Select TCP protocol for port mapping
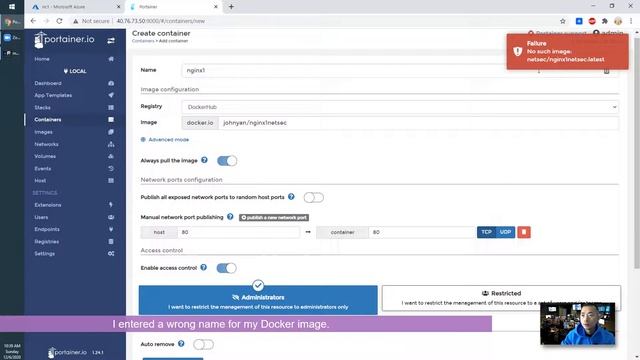Screen dimensions: 640x360 coord(486,232)
